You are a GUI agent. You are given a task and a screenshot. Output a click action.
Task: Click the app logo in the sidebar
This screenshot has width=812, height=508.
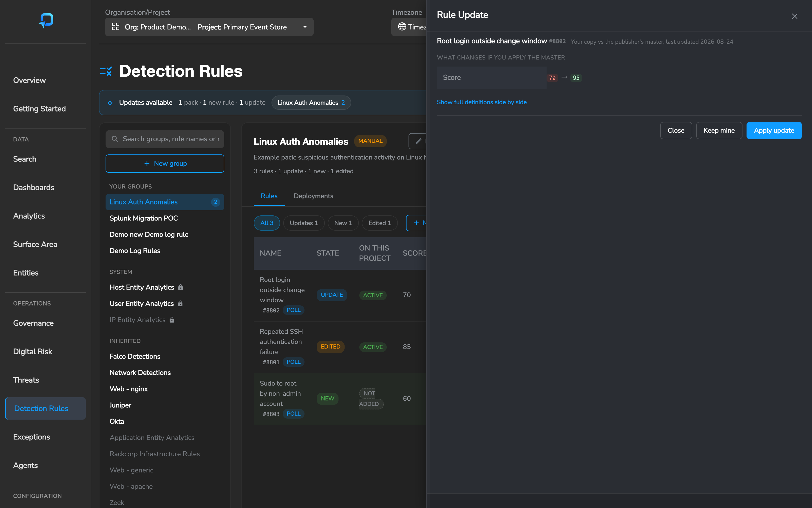coord(46,20)
